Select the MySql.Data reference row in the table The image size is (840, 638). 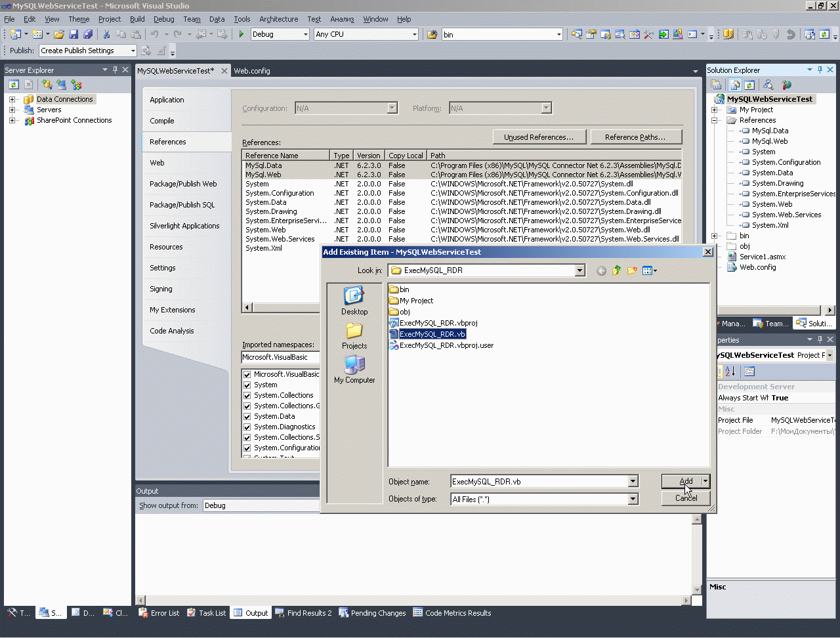(x=462, y=165)
